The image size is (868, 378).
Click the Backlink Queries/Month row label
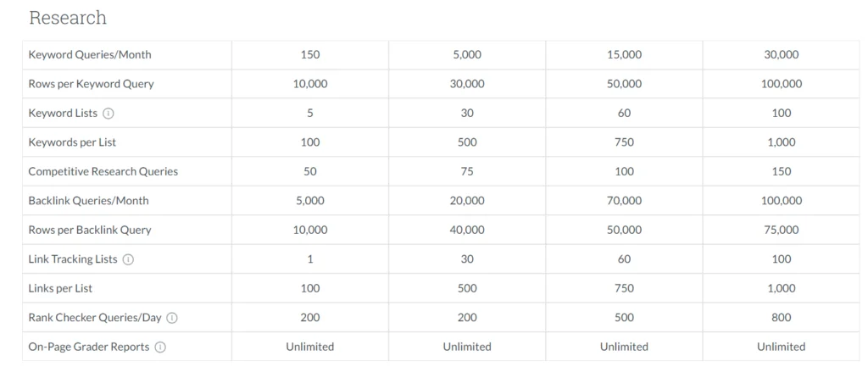tap(88, 201)
